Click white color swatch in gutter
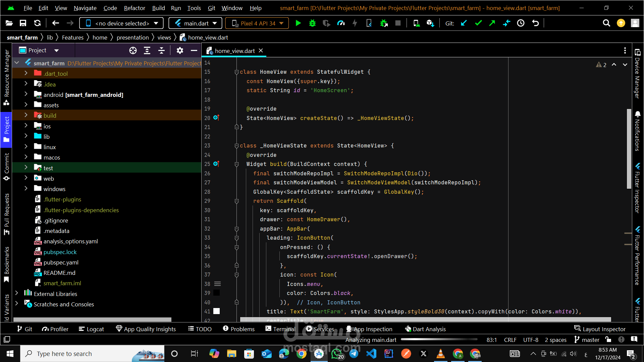644x362 pixels. click(x=217, y=311)
